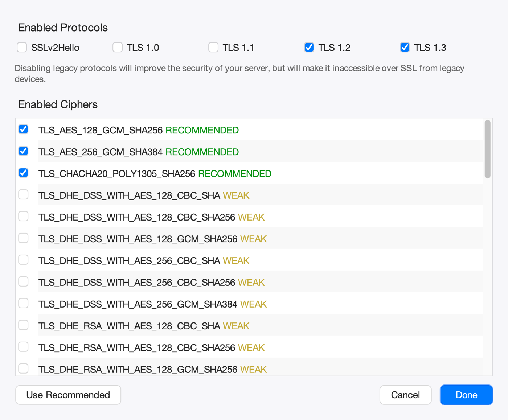Image resolution: width=508 pixels, height=420 pixels.
Task: Disable the TLS 1.2 protocol checkbox
Action: 309,47
